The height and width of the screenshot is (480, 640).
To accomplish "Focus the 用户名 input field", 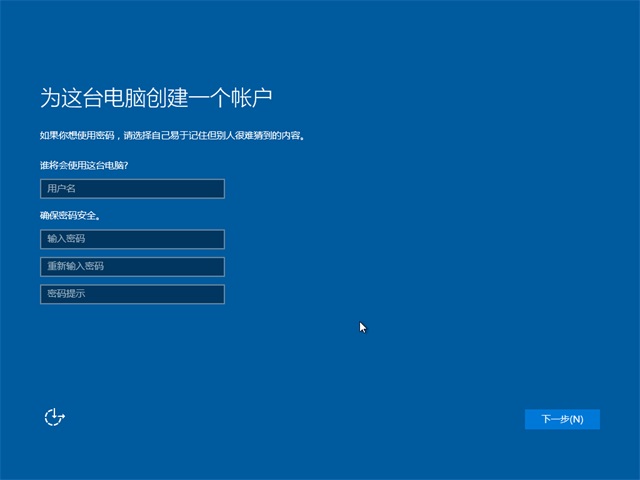I will click(x=132, y=189).
